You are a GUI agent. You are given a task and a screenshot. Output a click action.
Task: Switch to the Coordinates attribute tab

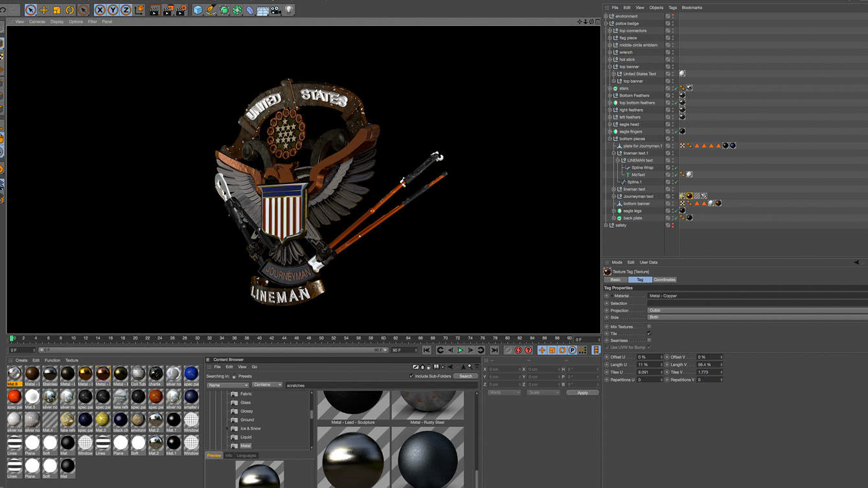coord(664,279)
